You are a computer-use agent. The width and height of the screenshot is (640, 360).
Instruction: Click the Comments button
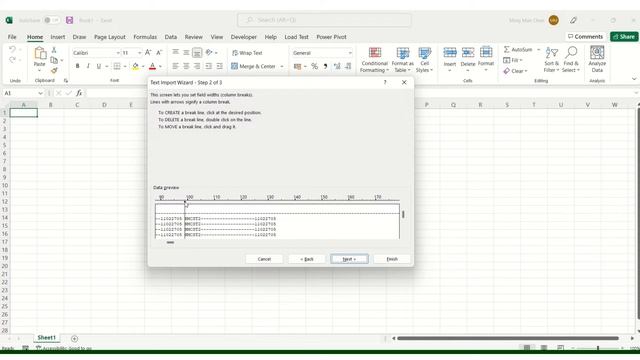point(585,36)
